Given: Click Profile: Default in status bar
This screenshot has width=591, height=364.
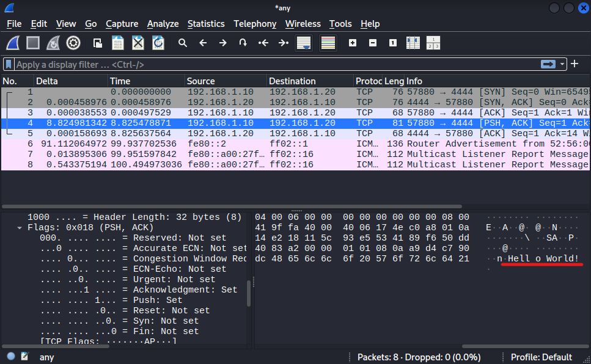Looking at the screenshot, I should coord(541,357).
